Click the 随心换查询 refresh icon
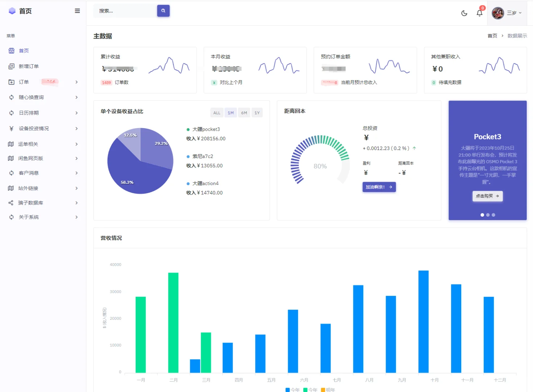The height and width of the screenshot is (392, 533). click(11, 97)
